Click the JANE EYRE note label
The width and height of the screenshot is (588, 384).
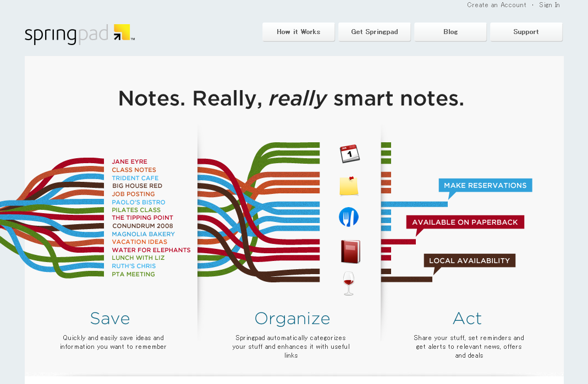click(x=129, y=162)
